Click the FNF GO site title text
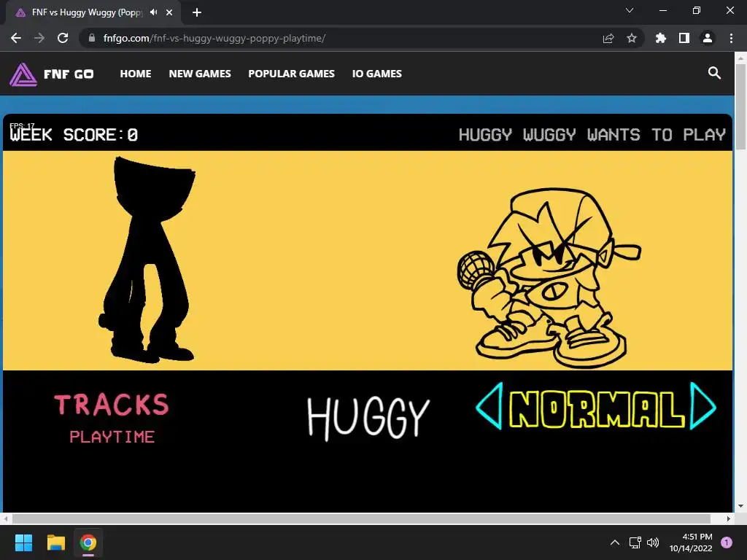Image resolution: width=747 pixels, height=560 pixels. (69, 74)
